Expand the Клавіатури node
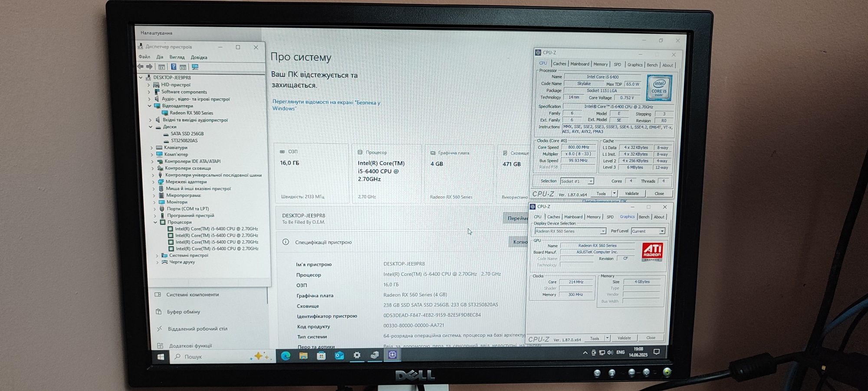 click(x=151, y=148)
